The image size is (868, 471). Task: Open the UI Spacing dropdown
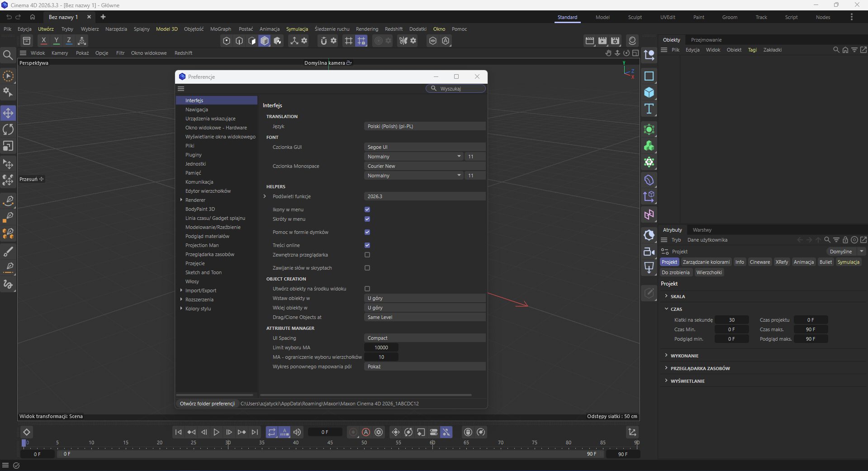coord(425,338)
